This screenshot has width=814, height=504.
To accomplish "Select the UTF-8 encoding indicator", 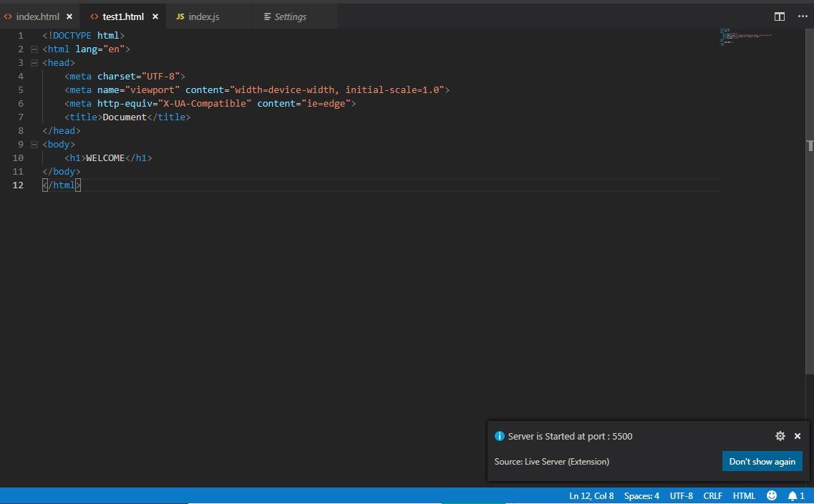I will coord(681,495).
